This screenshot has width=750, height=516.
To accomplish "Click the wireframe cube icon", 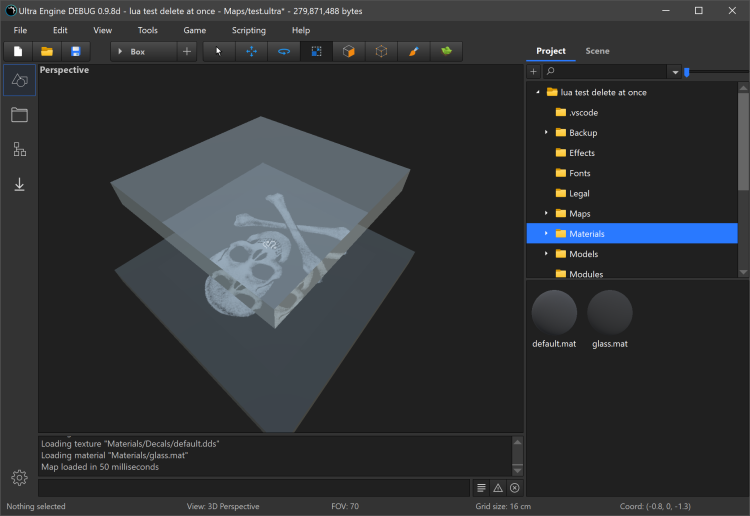I will (x=381, y=51).
